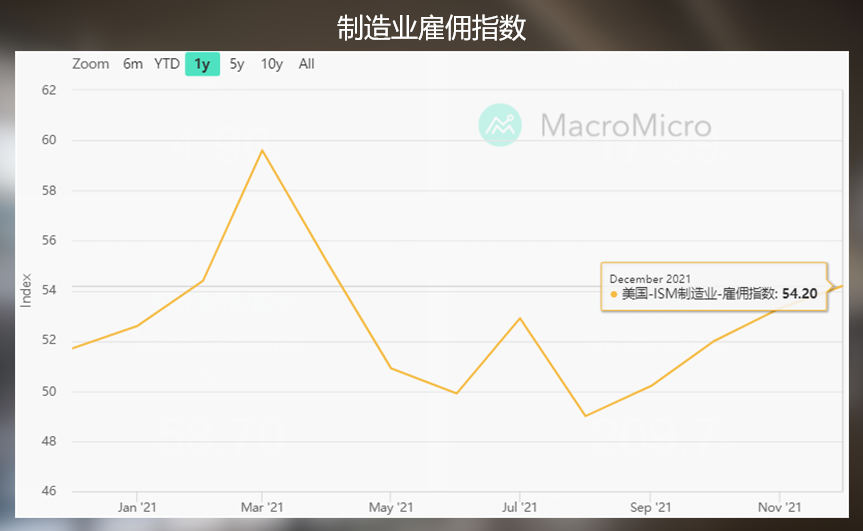863x531 pixels.
Task: Click the Jan '21 x-axis label
Action: (136, 507)
